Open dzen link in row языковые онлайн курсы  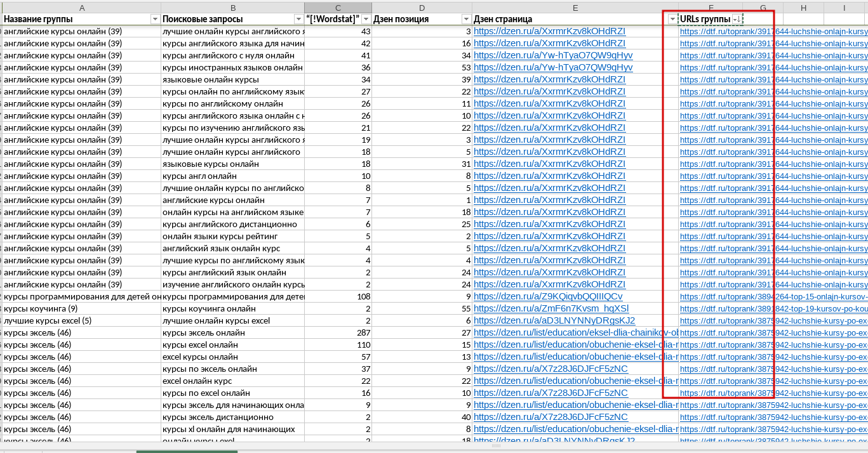[x=549, y=79]
